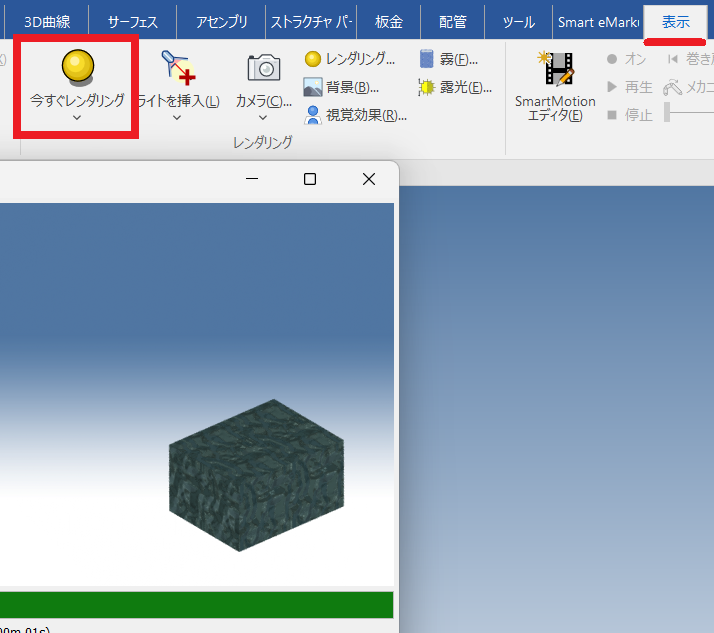The image size is (714, 633).
Task: Open the Smart eMarkup tab
Action: point(598,22)
